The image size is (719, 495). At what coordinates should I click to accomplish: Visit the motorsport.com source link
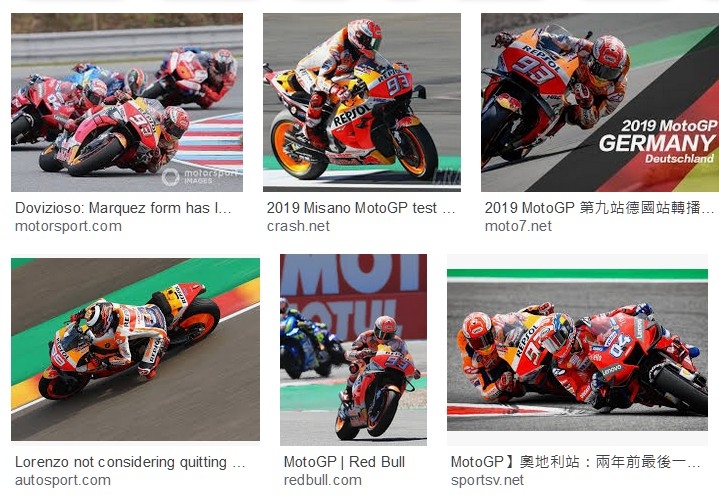[68, 226]
